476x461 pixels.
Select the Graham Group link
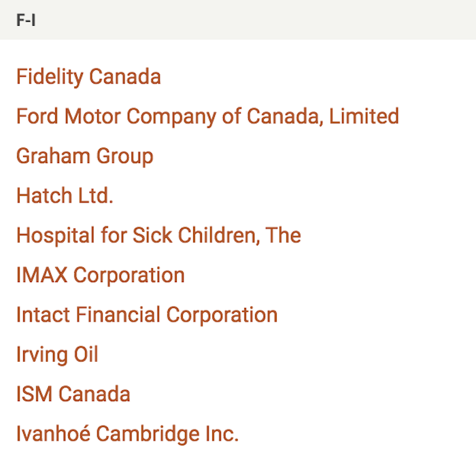click(84, 156)
